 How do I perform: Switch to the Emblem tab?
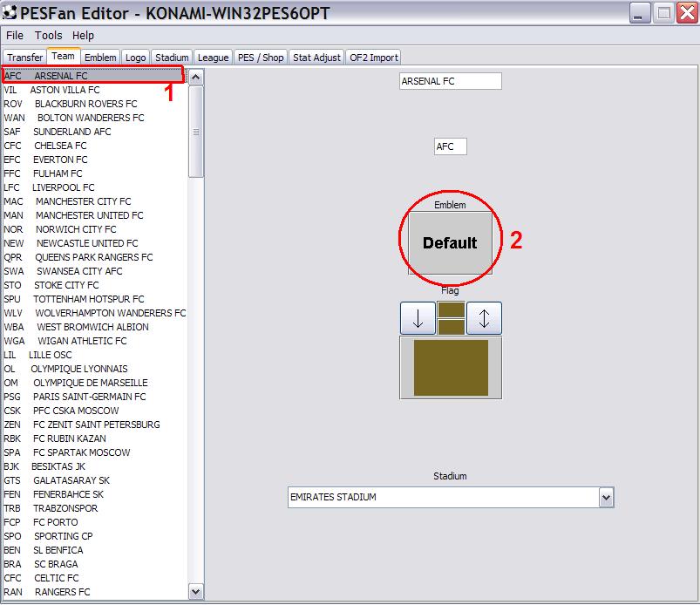(100, 58)
